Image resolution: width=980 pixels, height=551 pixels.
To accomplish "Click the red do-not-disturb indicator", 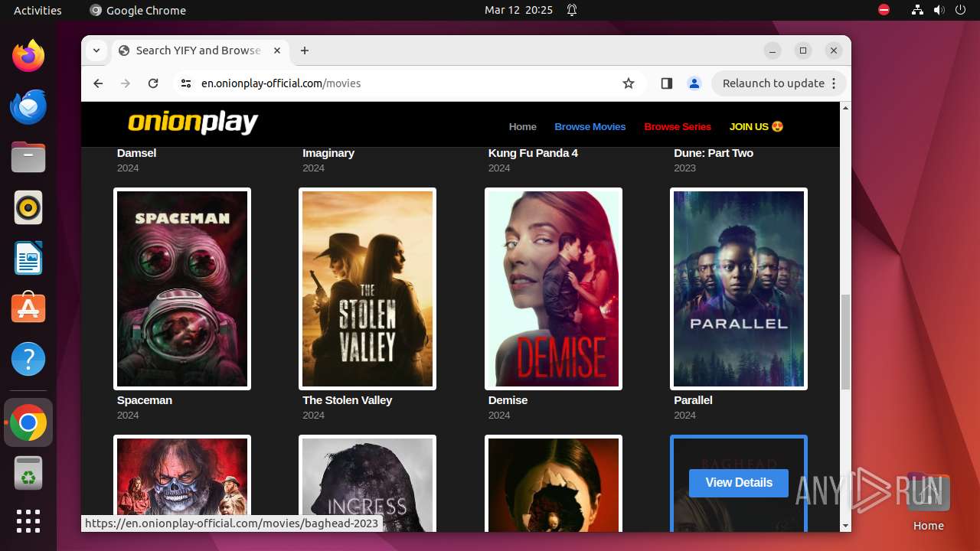I will (884, 10).
